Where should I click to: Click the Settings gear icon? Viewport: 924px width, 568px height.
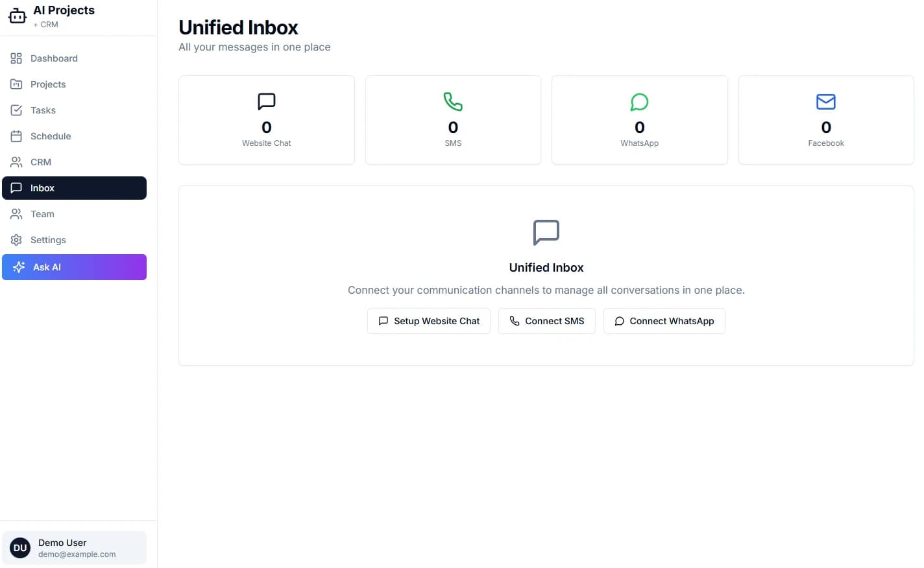16,239
